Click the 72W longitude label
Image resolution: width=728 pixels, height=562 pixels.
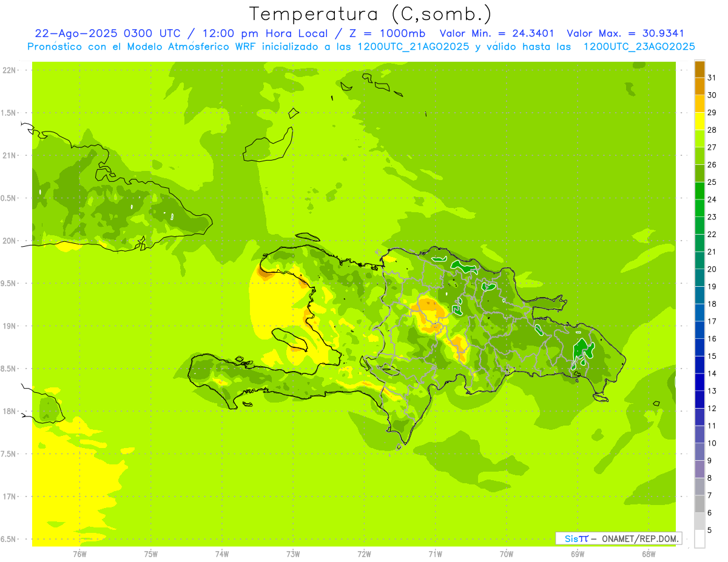pyautogui.click(x=364, y=554)
